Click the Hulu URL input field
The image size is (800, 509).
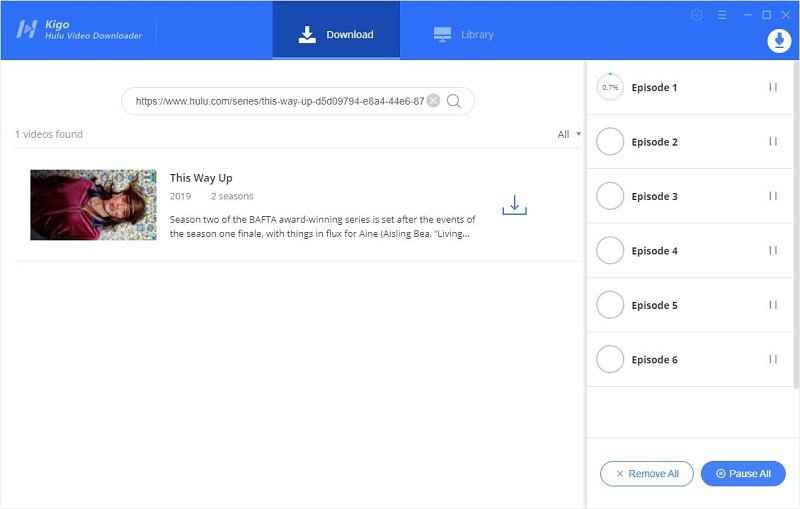[x=278, y=101]
